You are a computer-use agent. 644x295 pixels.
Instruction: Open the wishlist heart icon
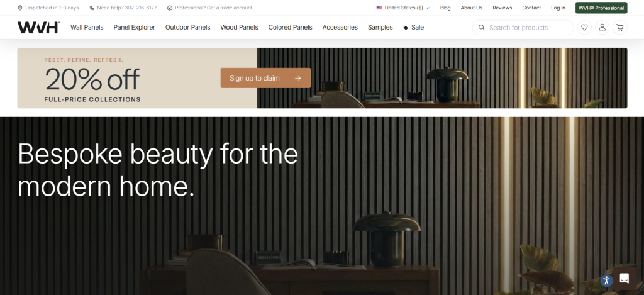[584, 28]
